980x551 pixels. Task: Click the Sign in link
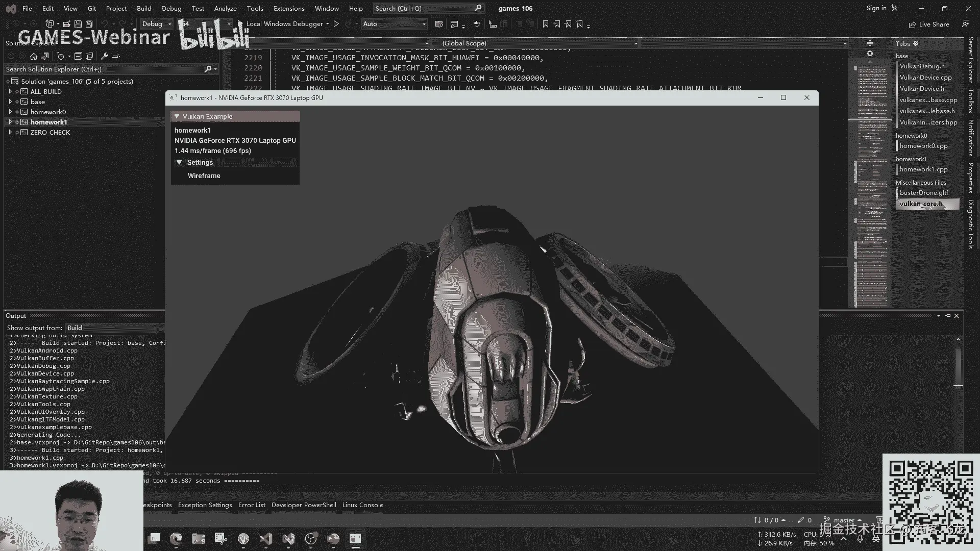(876, 8)
